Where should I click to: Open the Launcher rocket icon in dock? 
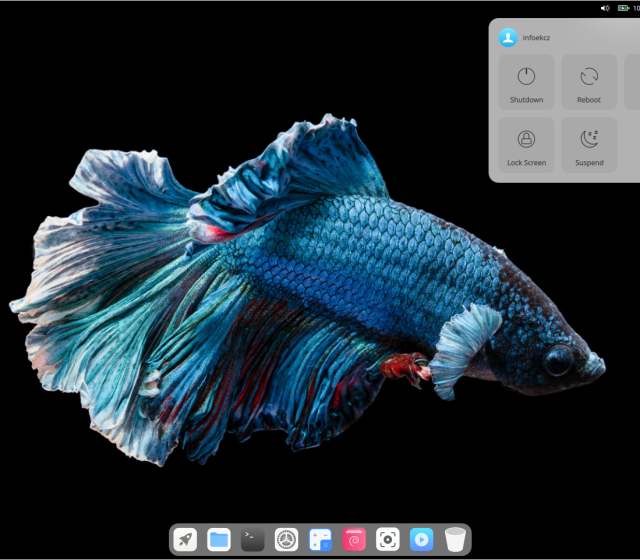point(185,540)
